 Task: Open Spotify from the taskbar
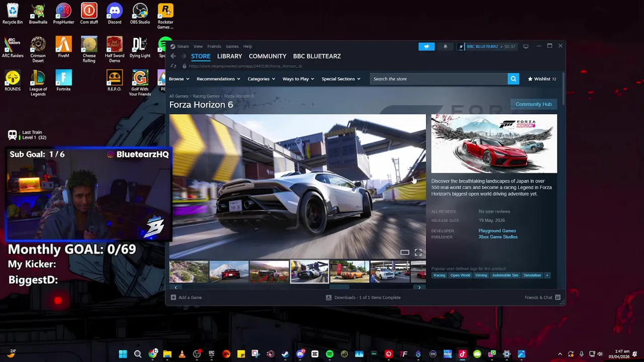coord(330,354)
